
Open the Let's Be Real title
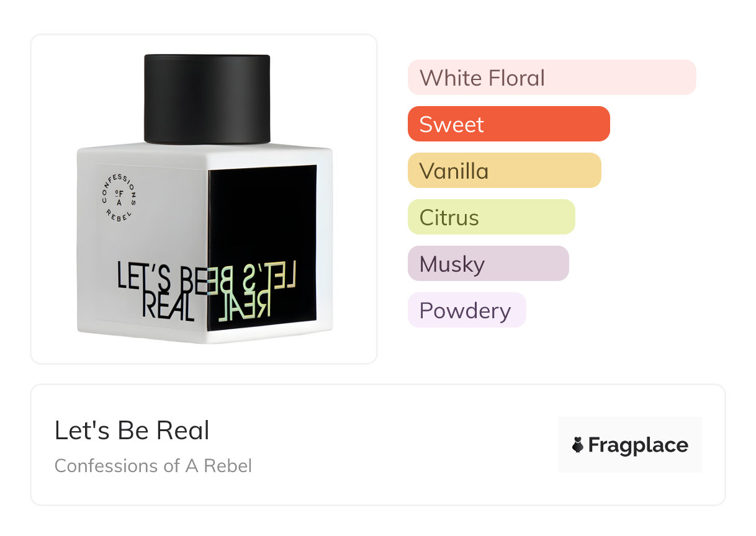pyautogui.click(x=132, y=431)
